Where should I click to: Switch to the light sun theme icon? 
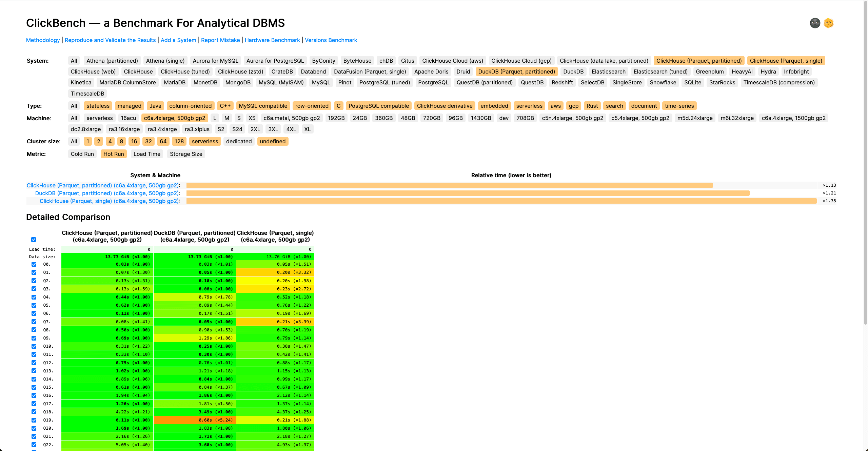[828, 23]
